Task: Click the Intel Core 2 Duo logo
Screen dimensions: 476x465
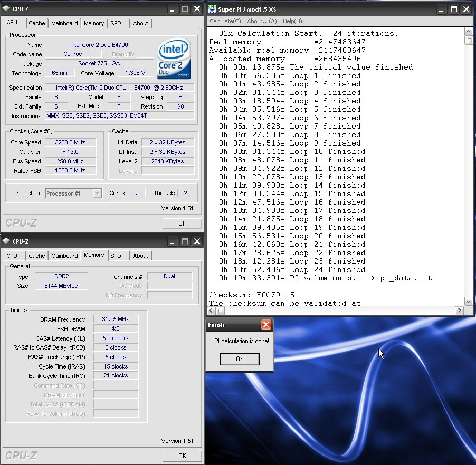Action: (174, 58)
